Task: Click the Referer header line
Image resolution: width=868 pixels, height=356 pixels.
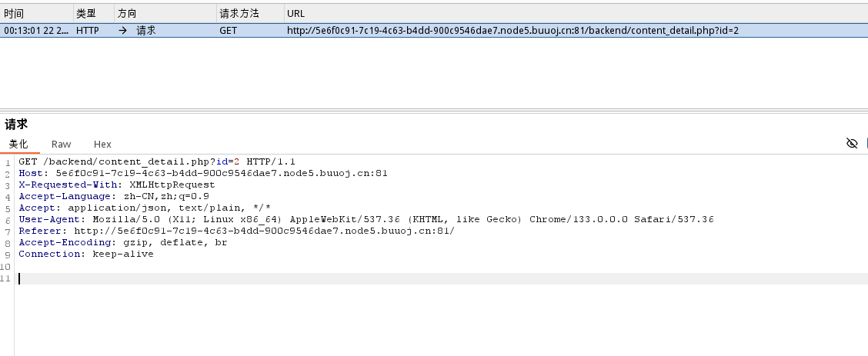Action: point(237,231)
